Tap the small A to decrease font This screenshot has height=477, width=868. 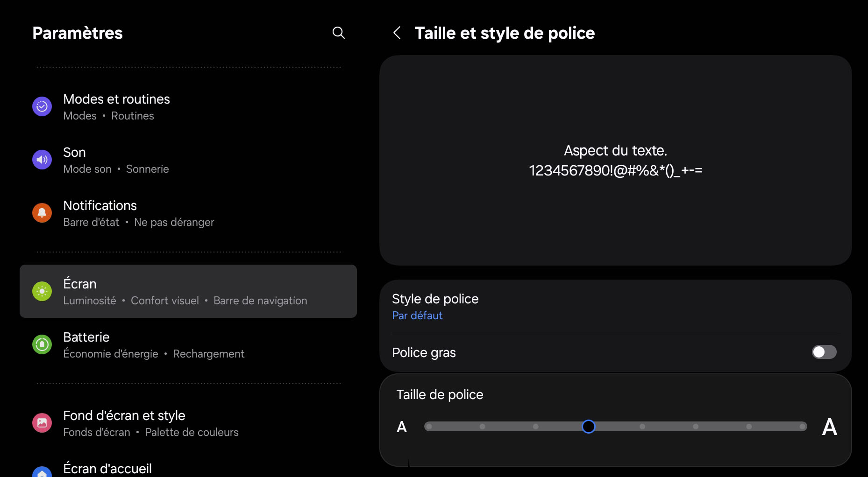click(402, 427)
